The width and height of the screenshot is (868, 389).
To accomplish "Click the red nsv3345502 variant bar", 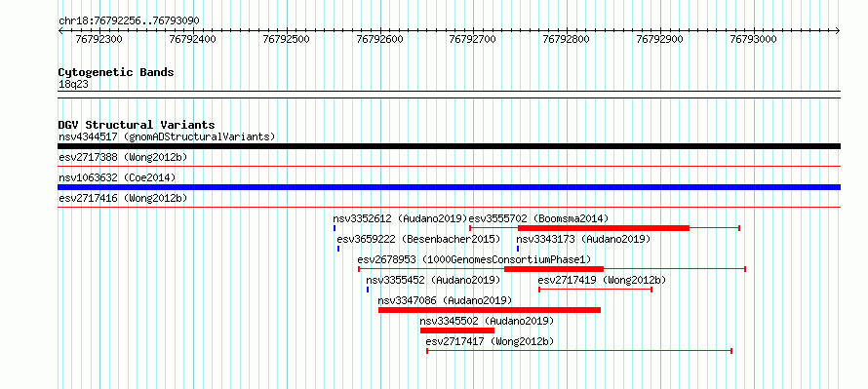I will (457, 331).
